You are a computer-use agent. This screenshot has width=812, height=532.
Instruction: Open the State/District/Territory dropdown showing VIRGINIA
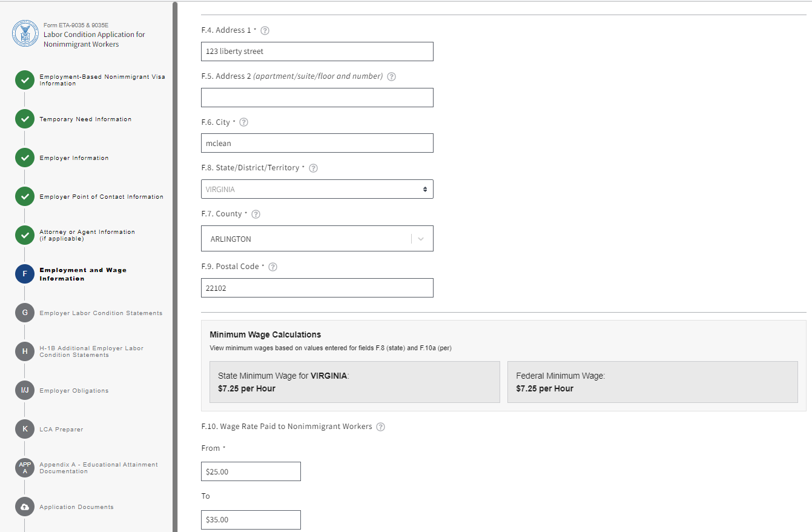[x=317, y=189]
